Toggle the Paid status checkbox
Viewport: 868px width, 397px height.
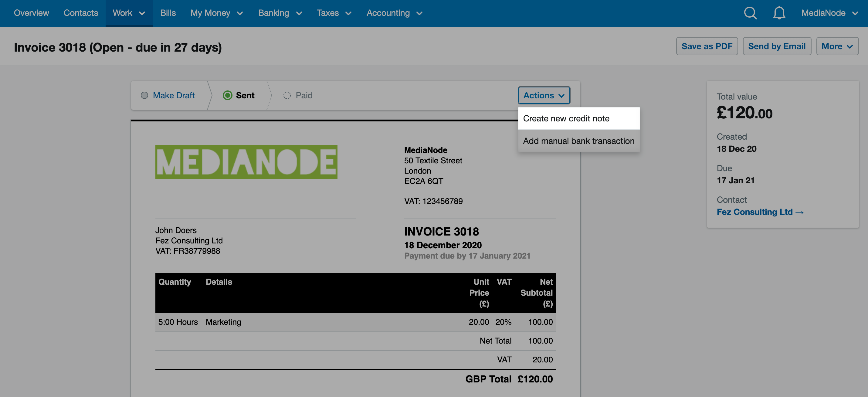tap(287, 94)
